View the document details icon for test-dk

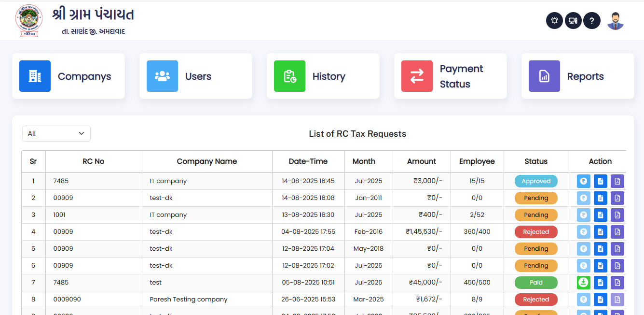[x=600, y=198]
